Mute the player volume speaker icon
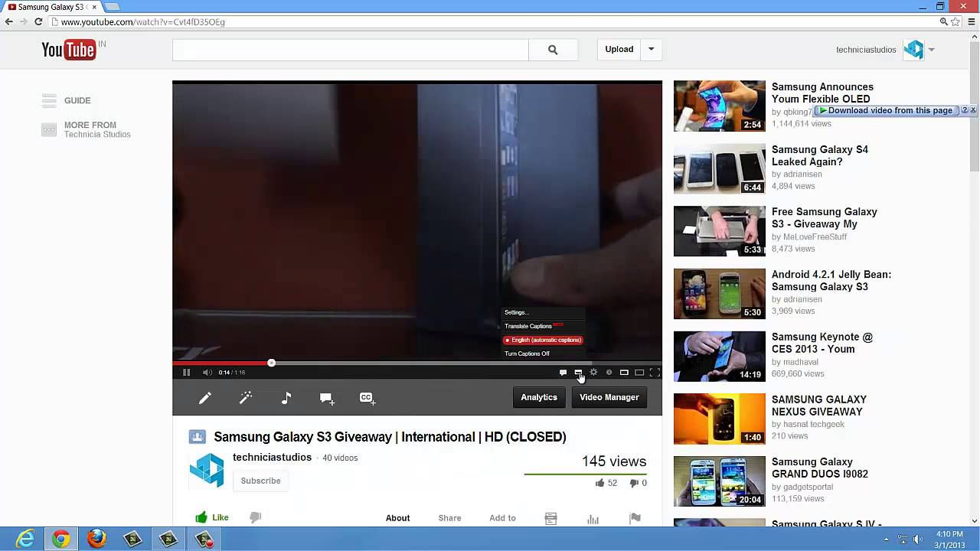This screenshot has width=980, height=551. [x=207, y=373]
